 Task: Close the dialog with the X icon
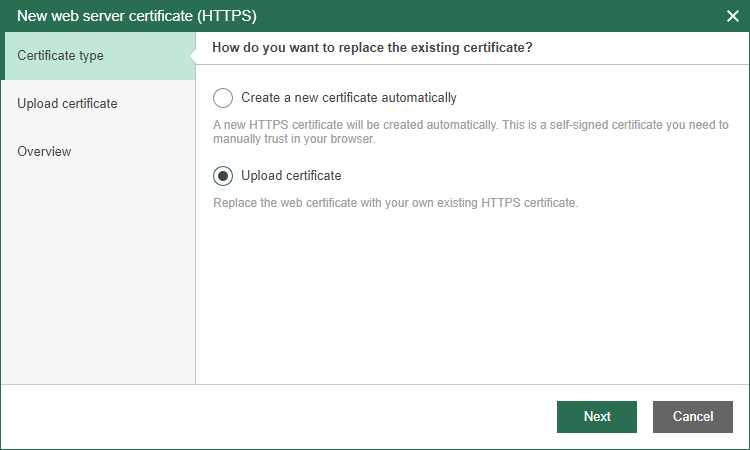[x=732, y=16]
